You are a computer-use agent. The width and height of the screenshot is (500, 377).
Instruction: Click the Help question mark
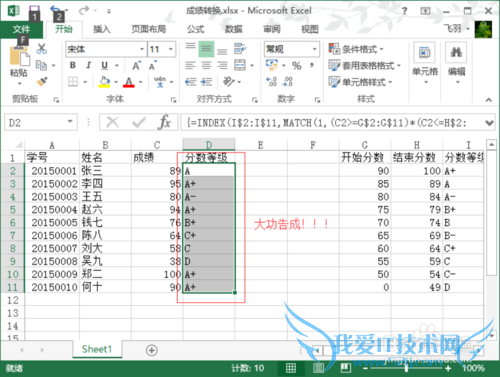click(404, 11)
